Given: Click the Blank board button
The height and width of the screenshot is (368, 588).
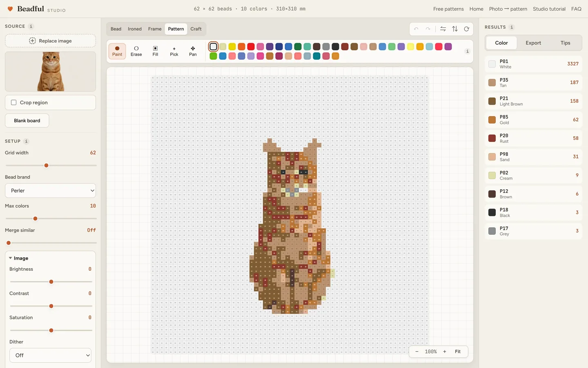Looking at the screenshot, I should coord(27,121).
